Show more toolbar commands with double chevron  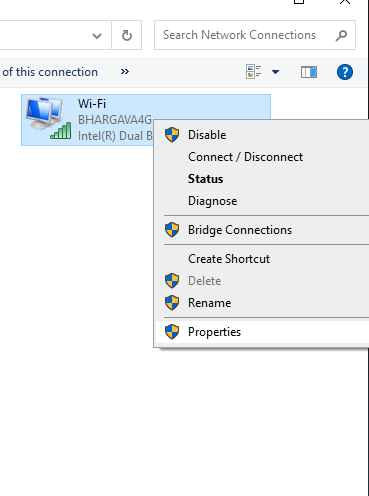pos(125,72)
